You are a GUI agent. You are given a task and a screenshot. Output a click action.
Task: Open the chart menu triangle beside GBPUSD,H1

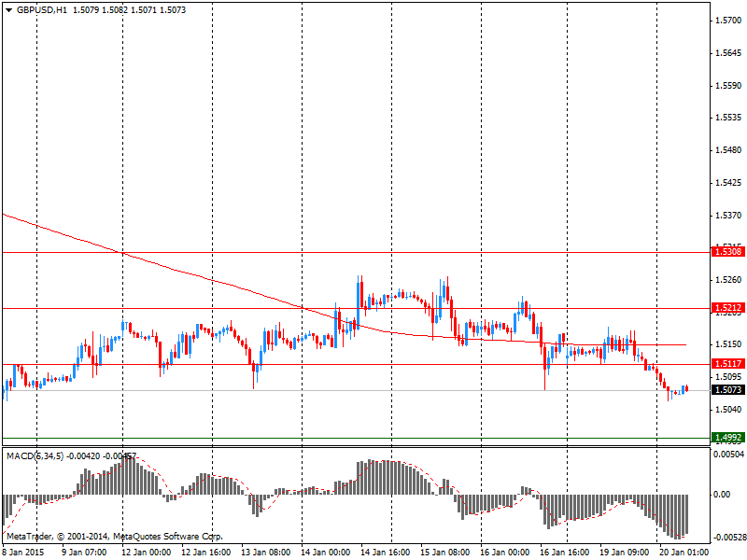pos(9,10)
